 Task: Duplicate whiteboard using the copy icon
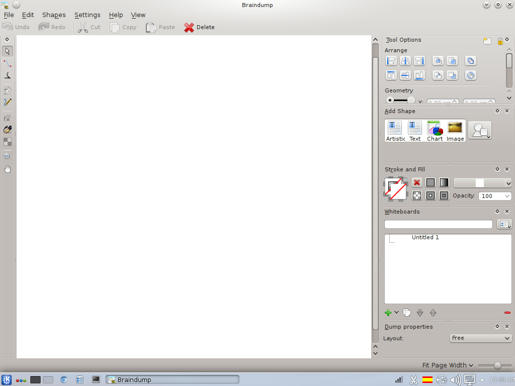pyautogui.click(x=407, y=313)
